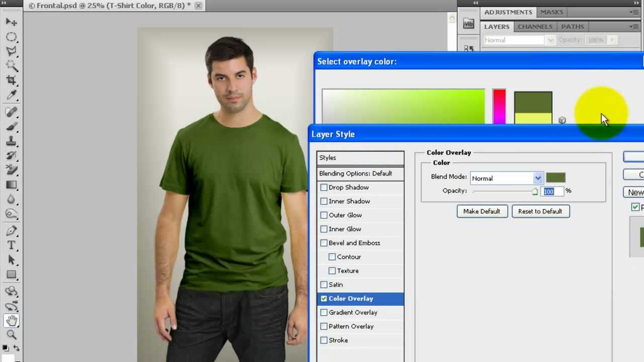Select the Layers tab
This screenshot has height=362, width=644.
coord(497,27)
